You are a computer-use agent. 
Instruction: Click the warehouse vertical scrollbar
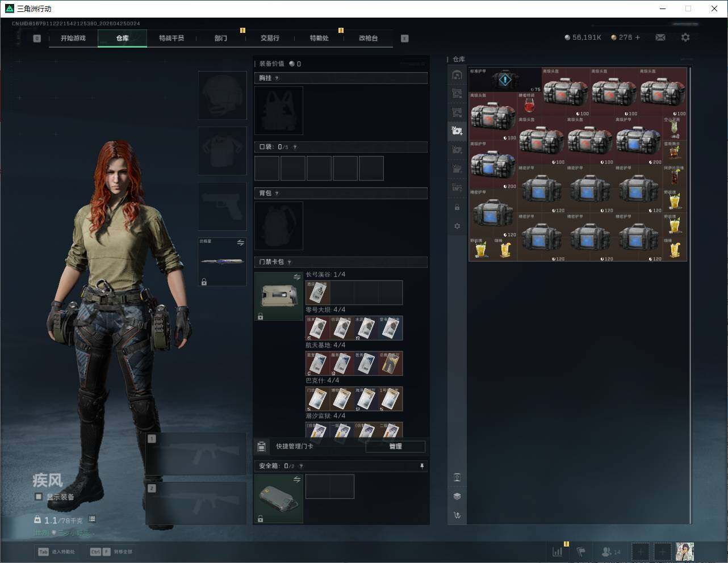[x=690, y=295]
